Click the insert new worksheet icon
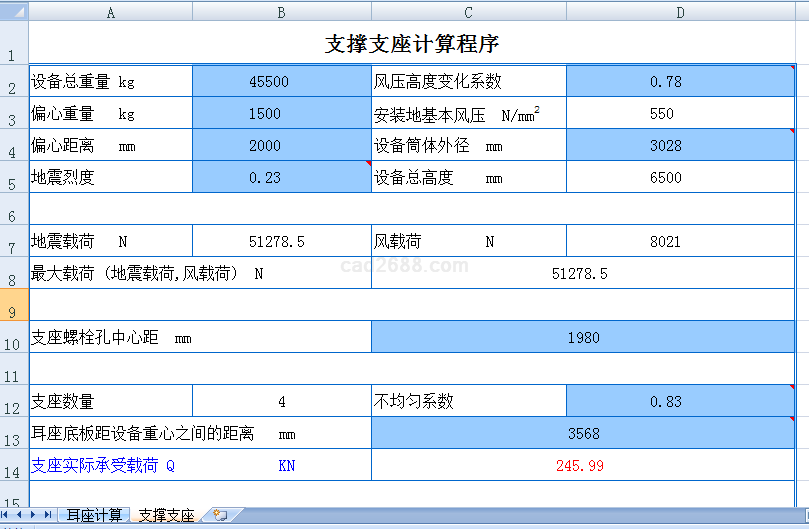This screenshot has width=809, height=529. [219, 515]
